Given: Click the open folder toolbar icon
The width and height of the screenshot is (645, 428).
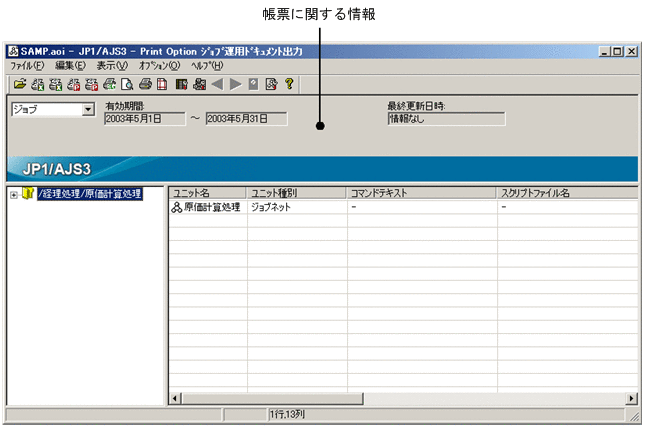Looking at the screenshot, I should [19, 84].
